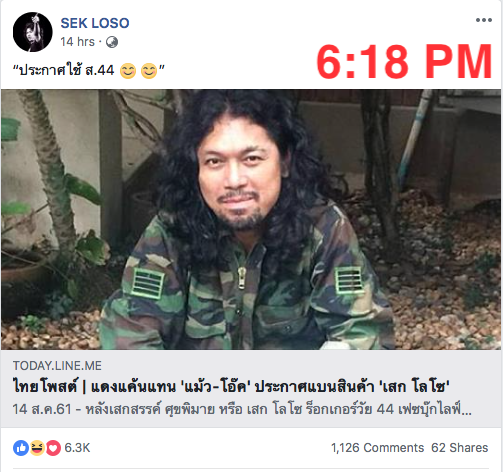The height and width of the screenshot is (472, 503).
Task: Open the 6.3K reactions count list
Action: (x=77, y=448)
